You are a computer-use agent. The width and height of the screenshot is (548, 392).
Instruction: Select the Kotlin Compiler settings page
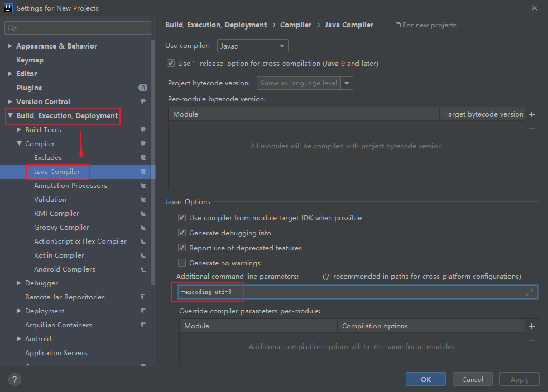(59, 255)
